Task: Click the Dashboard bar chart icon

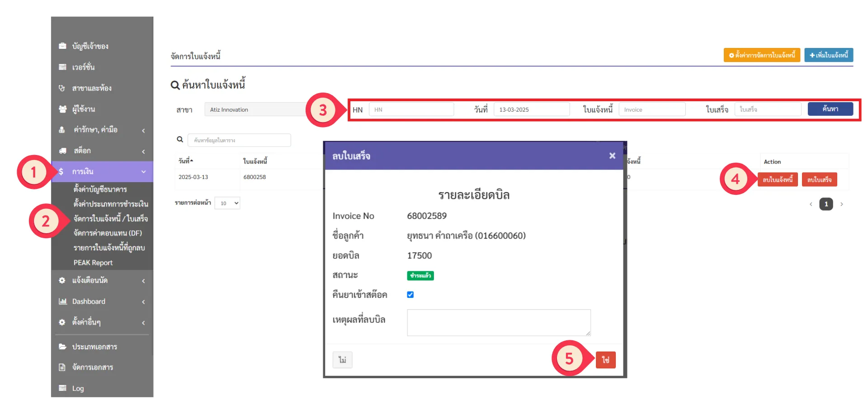Action: 62,301
